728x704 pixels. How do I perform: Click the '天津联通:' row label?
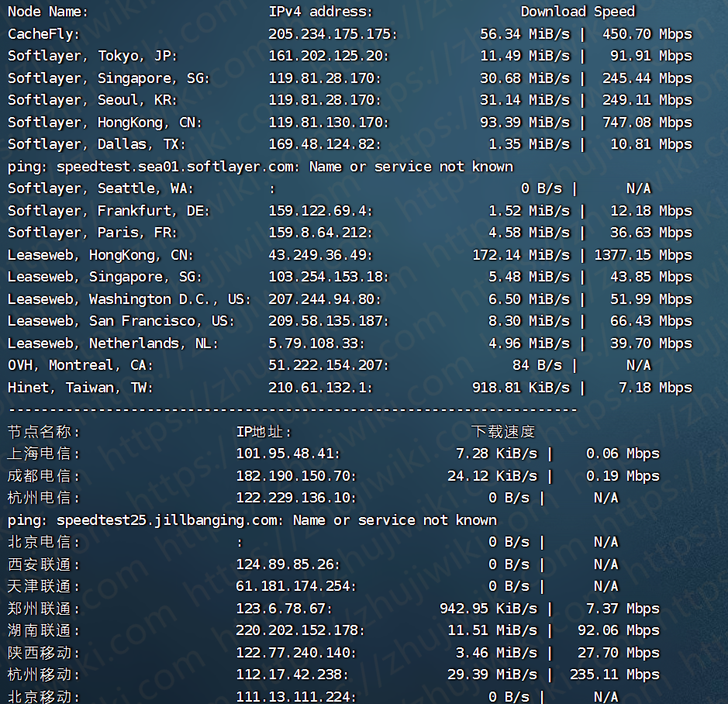43,586
